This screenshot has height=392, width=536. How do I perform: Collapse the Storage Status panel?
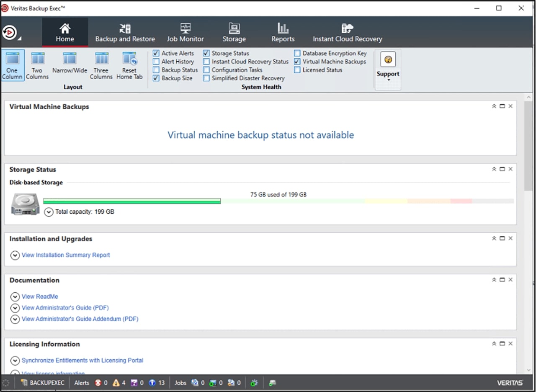494,169
